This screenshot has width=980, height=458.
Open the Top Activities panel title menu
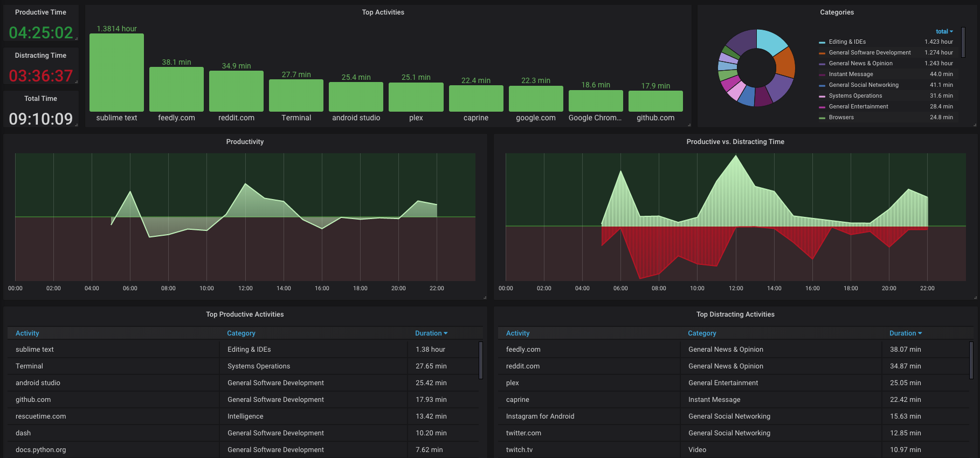(x=383, y=12)
